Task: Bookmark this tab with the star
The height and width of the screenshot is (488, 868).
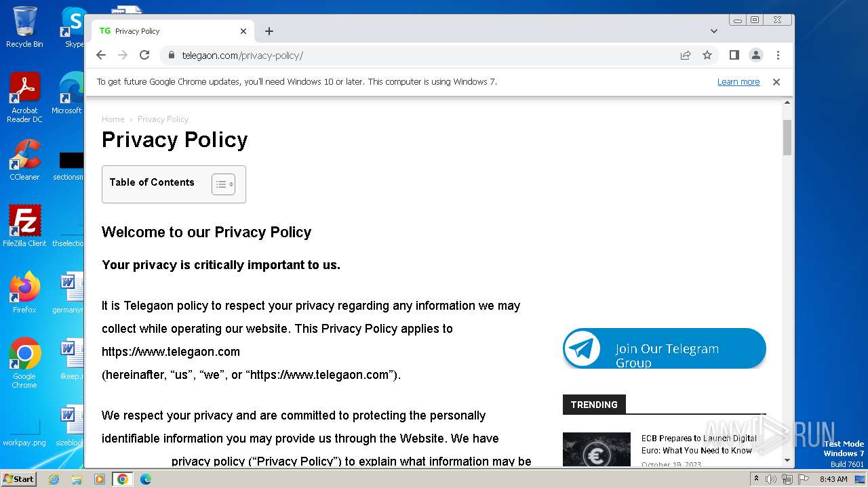Action: pyautogui.click(x=707, y=56)
